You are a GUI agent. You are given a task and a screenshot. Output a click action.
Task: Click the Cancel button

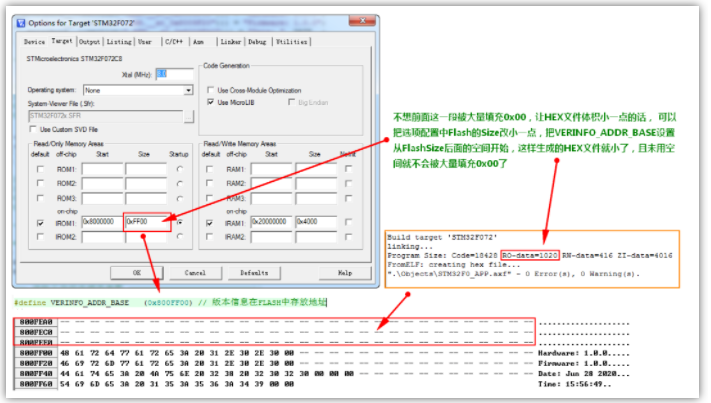195,273
